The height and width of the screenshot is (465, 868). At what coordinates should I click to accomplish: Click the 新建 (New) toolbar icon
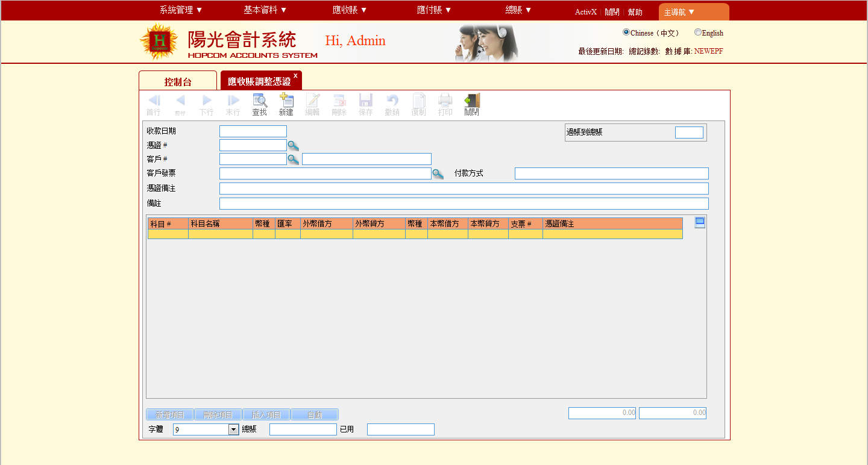coord(286,101)
